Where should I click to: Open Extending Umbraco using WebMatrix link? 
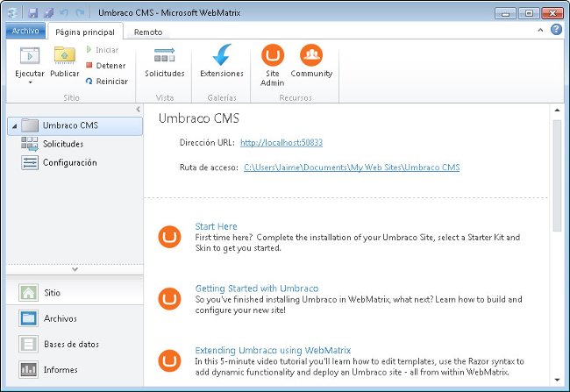pos(273,350)
